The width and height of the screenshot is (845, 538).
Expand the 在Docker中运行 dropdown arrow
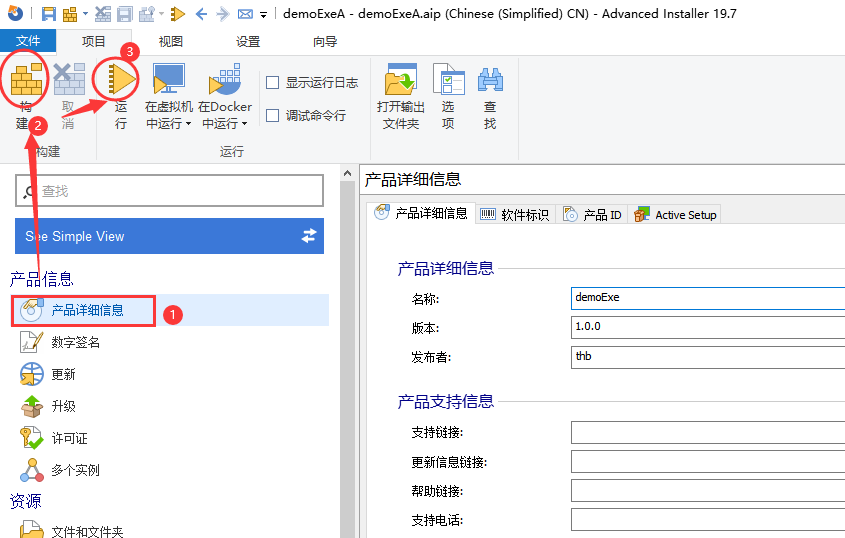pos(244,123)
